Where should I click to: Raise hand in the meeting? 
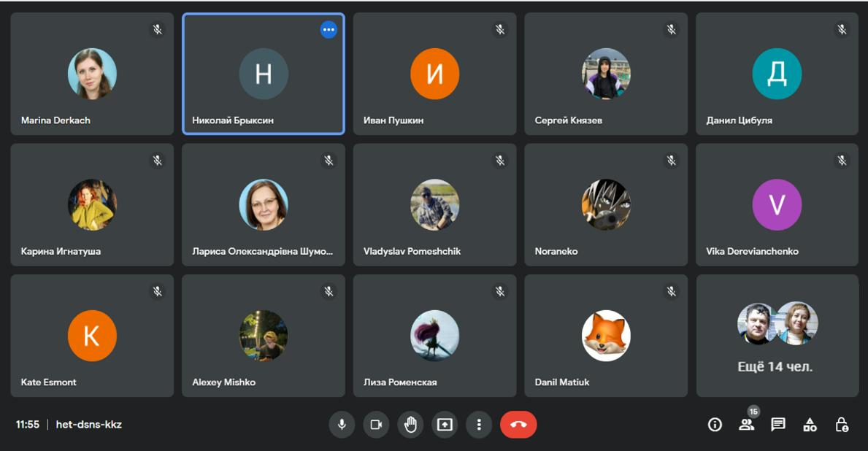point(410,425)
